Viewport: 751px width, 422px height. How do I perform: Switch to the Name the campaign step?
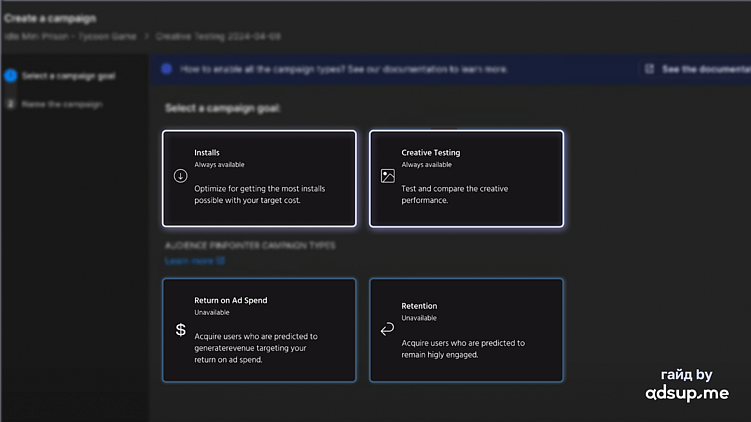61,103
